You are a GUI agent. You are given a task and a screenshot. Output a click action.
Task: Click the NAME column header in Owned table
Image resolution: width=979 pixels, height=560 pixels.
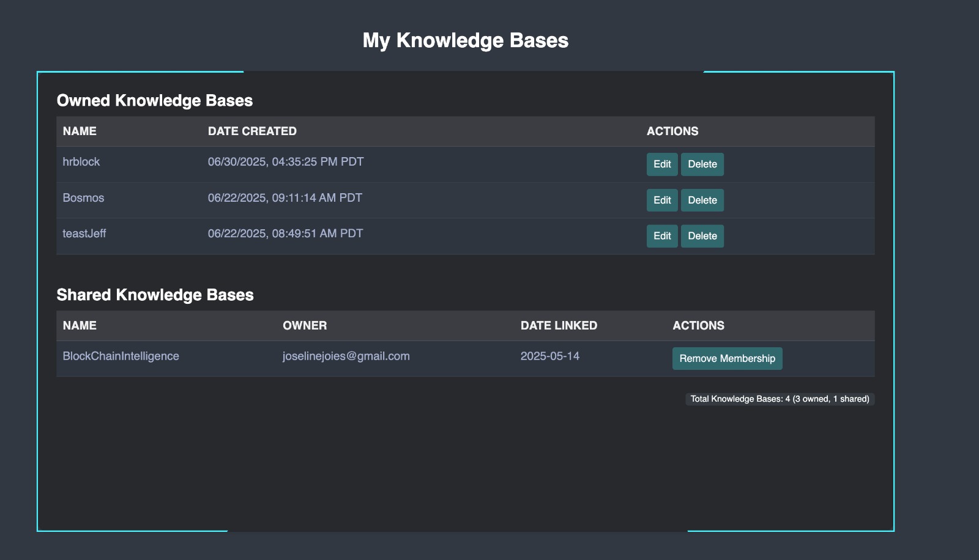coord(80,131)
